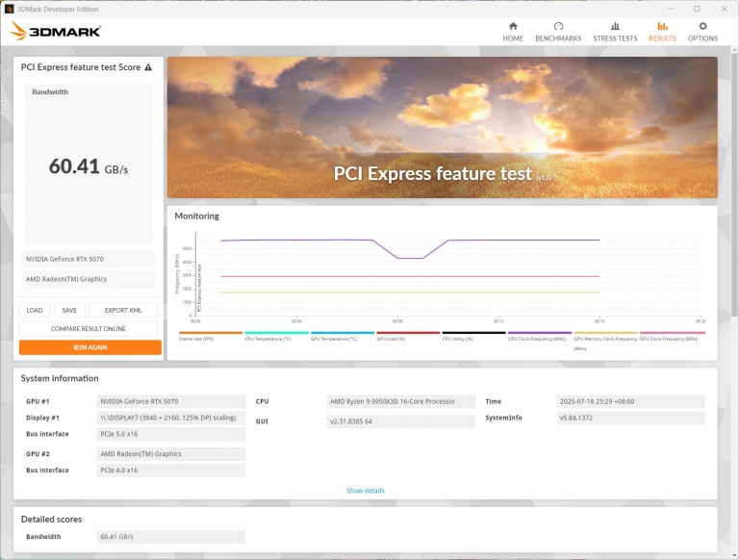The image size is (739, 560).
Task: Click COMPARE RESULT ONLINE button
Action: pos(89,328)
